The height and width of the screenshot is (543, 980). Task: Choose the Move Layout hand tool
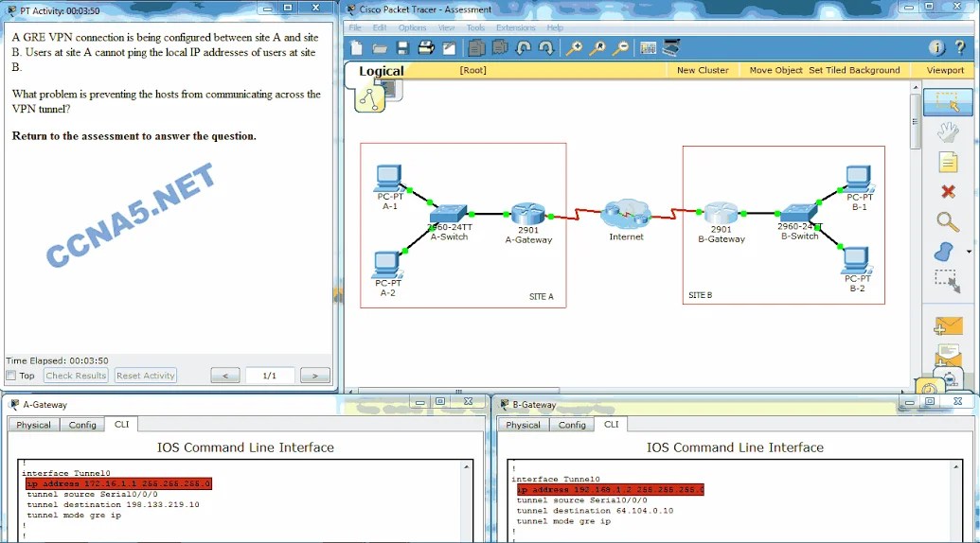point(948,131)
